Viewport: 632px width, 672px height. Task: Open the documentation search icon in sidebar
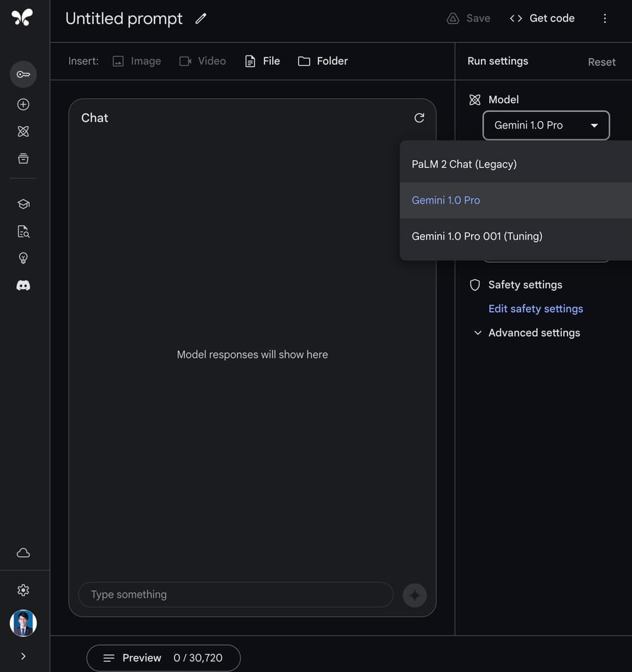(23, 232)
